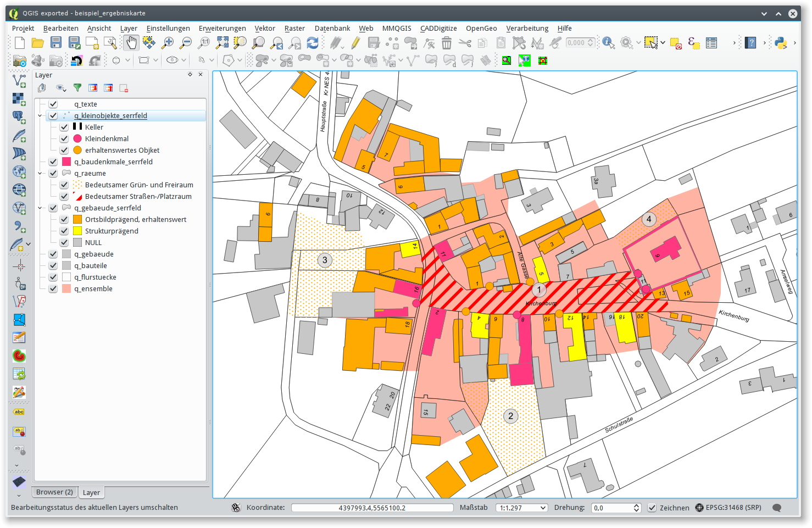Click the EPSG:31468 (SRP) CRS button

(728, 508)
